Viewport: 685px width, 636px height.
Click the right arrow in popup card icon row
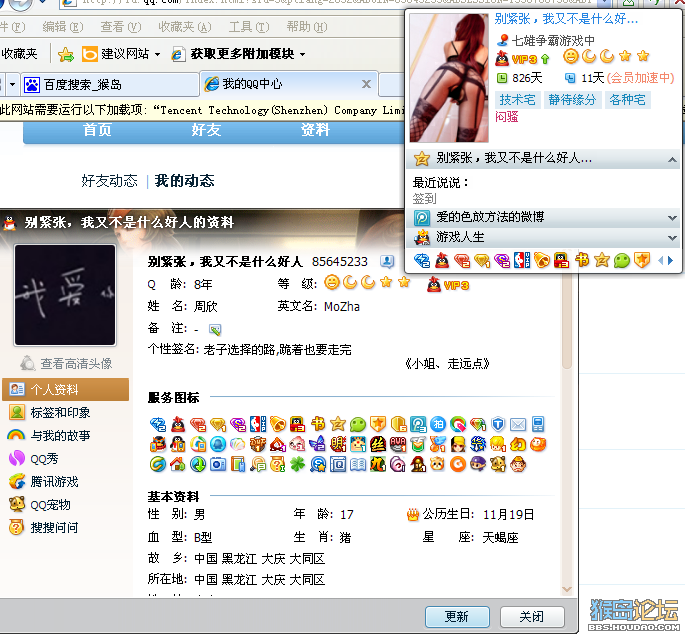[671, 261]
